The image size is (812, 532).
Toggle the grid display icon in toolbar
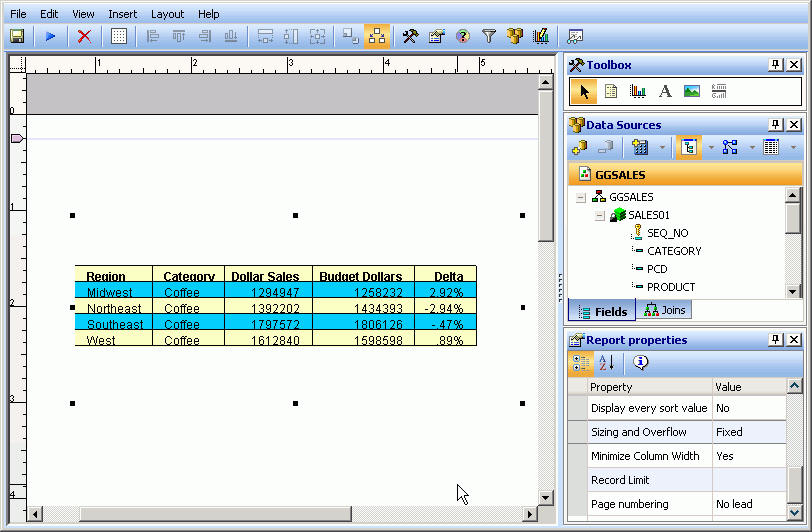[x=119, y=36]
